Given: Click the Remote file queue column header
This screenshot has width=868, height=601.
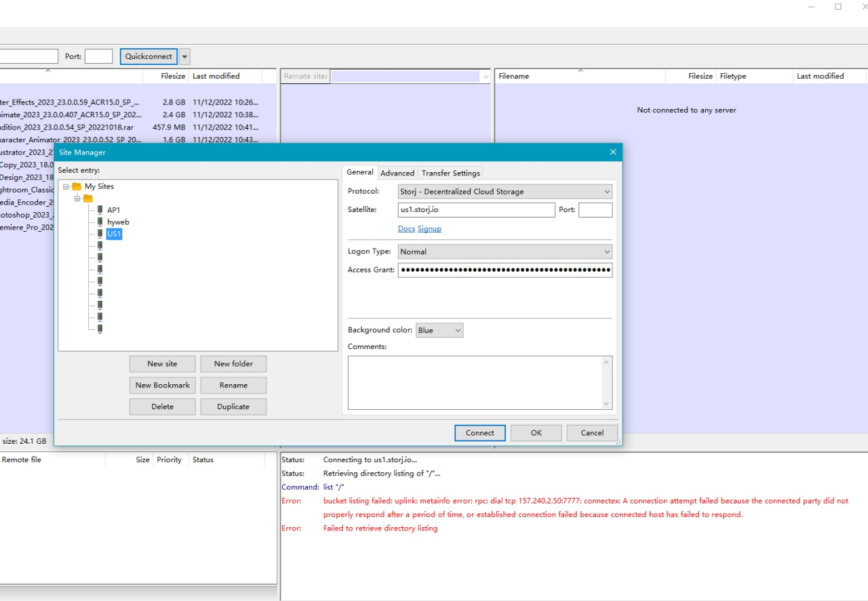Looking at the screenshot, I should point(52,459).
